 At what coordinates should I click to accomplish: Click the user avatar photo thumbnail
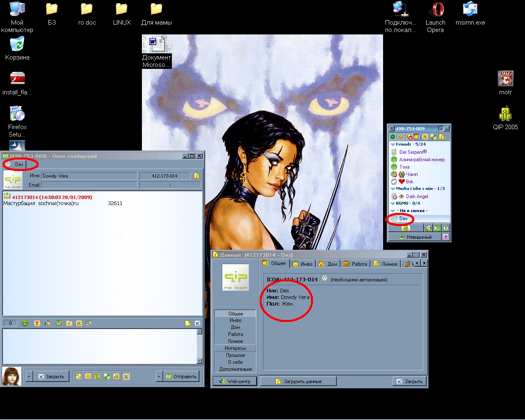point(11,376)
